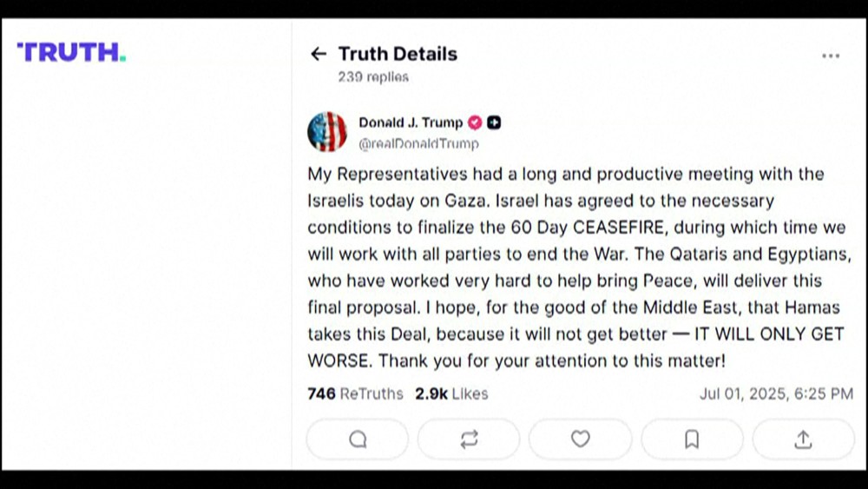Click the Jul 01, 2025 timestamp
This screenshot has height=489, width=868.
point(776,393)
